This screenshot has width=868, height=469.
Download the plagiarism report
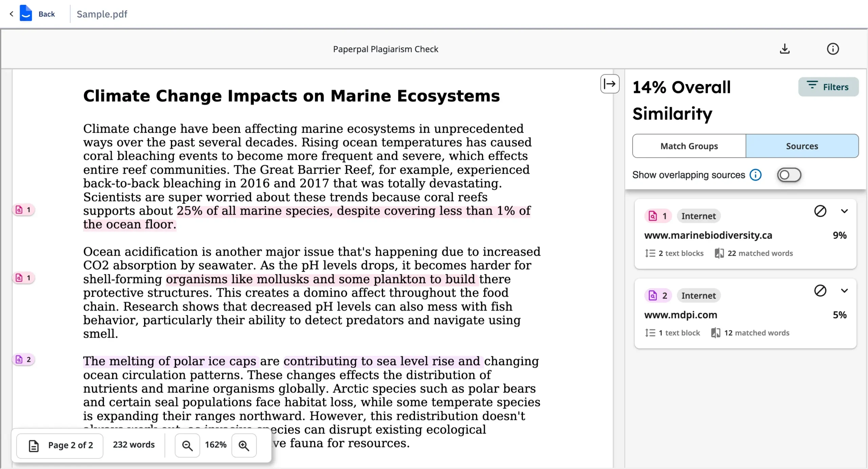[x=785, y=49]
